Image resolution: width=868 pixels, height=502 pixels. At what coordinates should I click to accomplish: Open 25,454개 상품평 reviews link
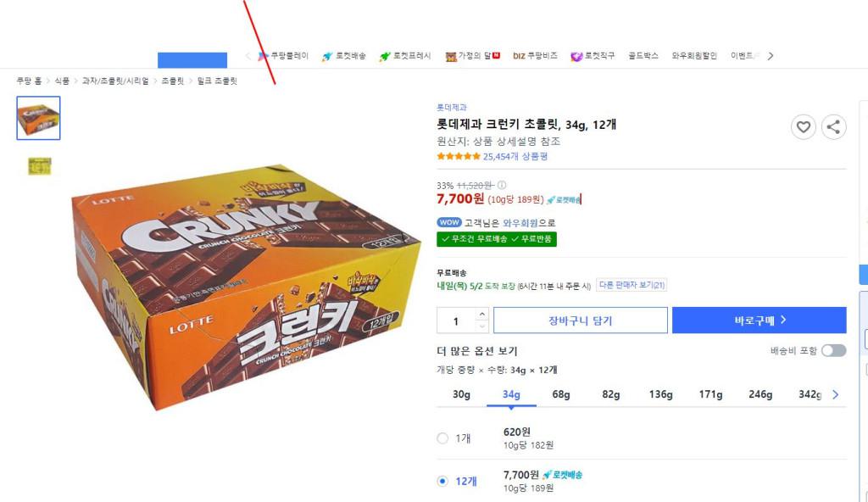(x=515, y=156)
